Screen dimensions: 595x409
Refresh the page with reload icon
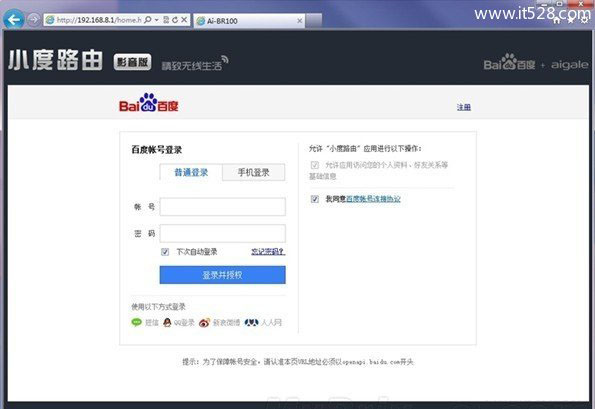175,20
